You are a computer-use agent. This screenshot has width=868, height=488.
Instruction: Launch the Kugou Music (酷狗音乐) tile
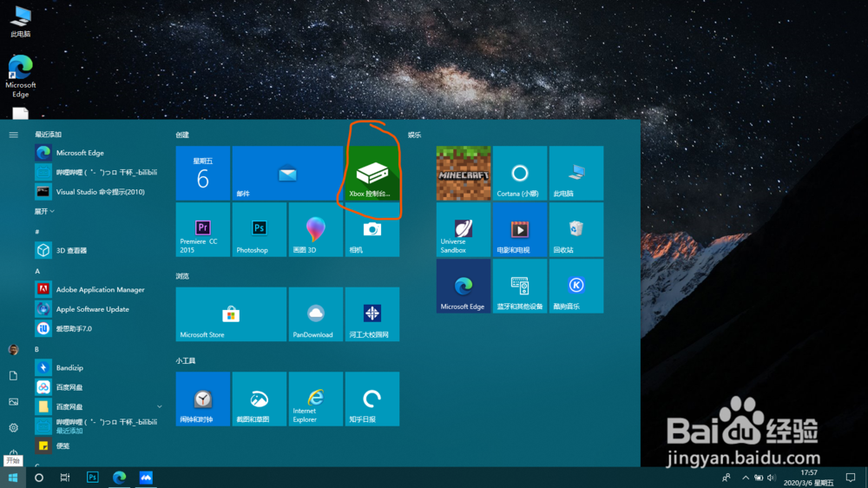click(x=576, y=286)
